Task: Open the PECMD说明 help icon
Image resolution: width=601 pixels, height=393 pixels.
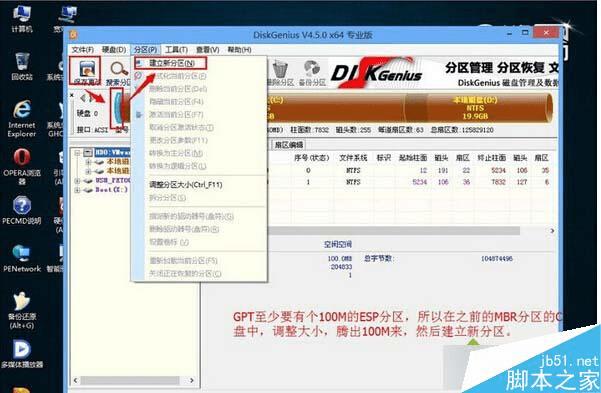Action: click(x=21, y=210)
